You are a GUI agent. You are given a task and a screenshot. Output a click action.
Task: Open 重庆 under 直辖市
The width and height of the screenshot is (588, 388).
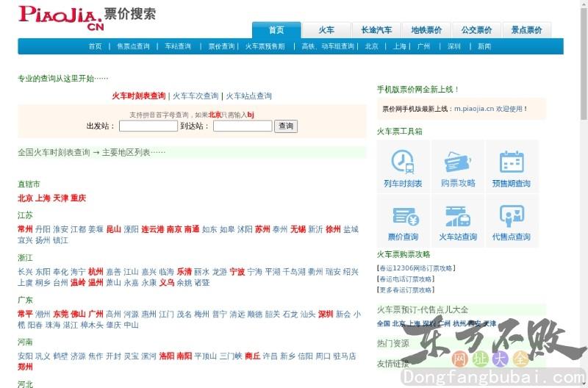(x=79, y=198)
